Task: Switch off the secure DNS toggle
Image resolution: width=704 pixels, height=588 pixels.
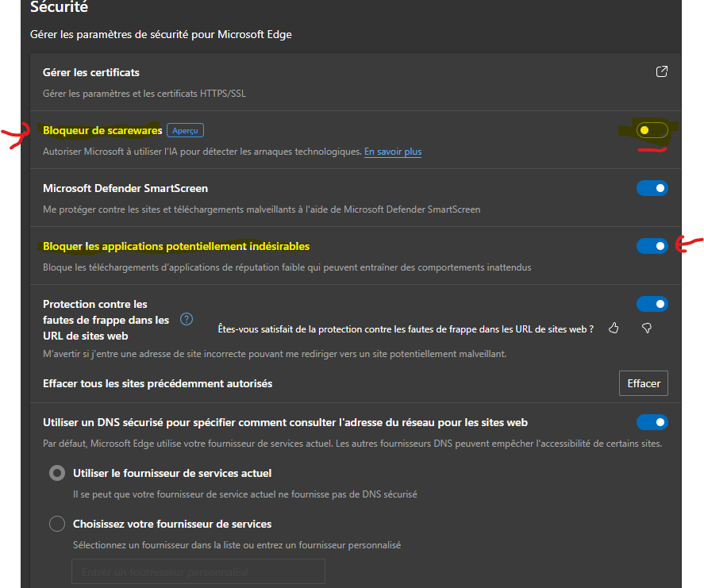Action: tap(652, 422)
